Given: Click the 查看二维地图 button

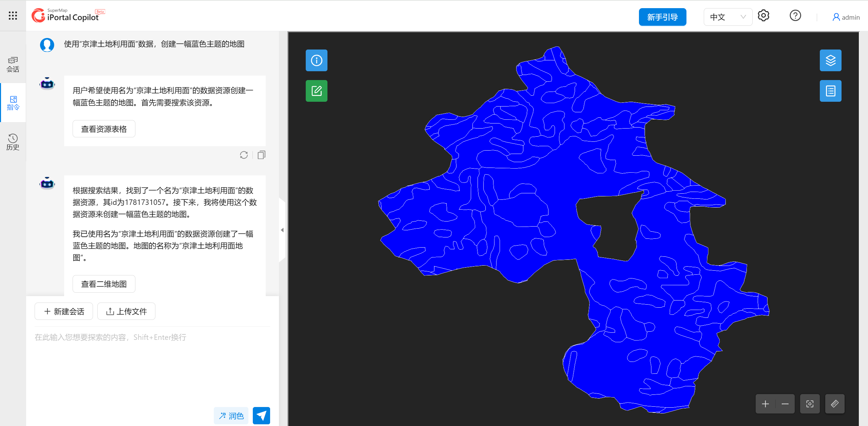Looking at the screenshot, I should 104,284.
